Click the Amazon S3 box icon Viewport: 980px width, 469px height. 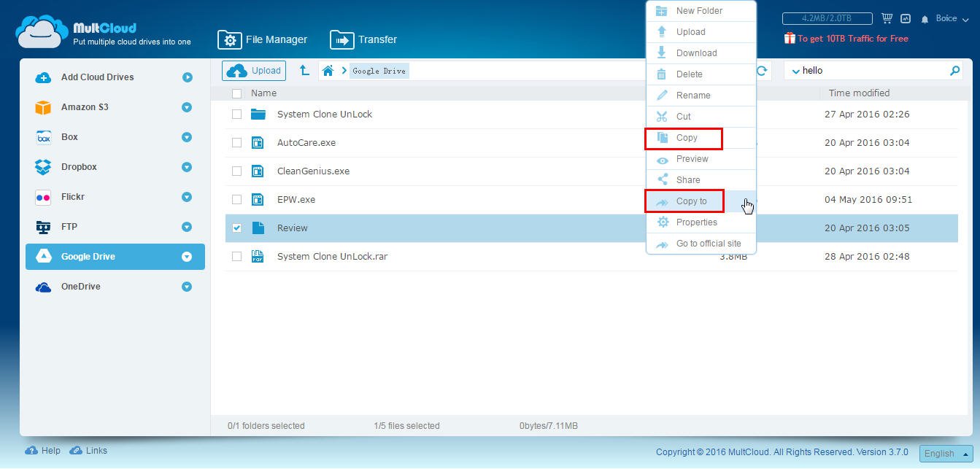coord(43,107)
